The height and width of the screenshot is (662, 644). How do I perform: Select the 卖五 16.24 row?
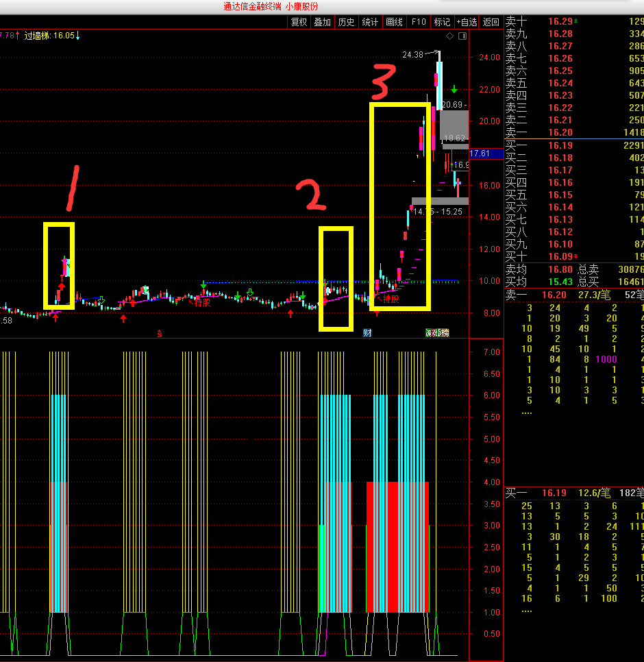pyautogui.click(x=574, y=83)
